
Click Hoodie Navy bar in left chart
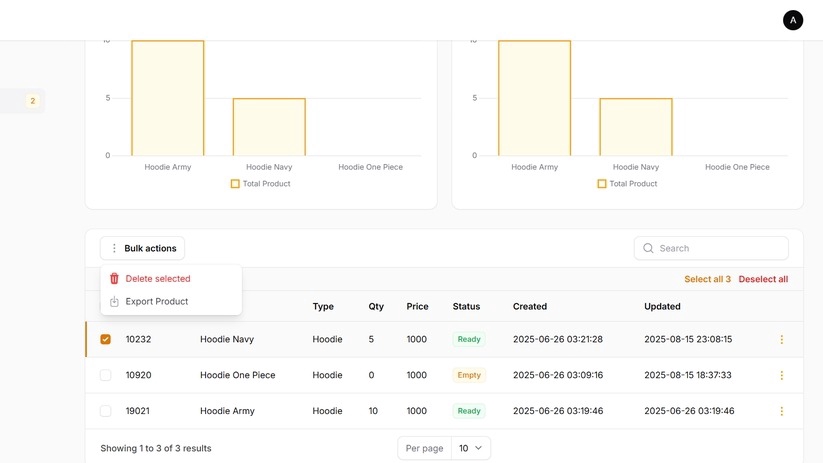[269, 127]
